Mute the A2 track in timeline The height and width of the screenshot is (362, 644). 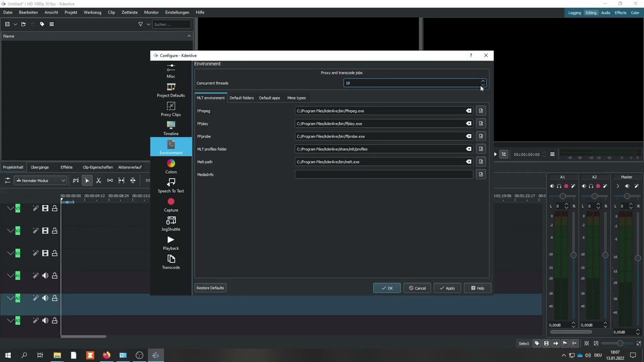pyautogui.click(x=45, y=298)
